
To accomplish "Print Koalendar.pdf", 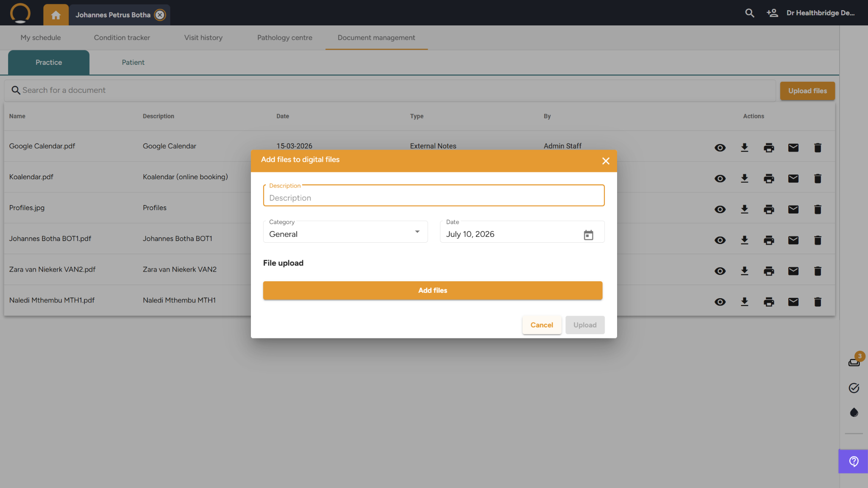I will click(x=769, y=179).
